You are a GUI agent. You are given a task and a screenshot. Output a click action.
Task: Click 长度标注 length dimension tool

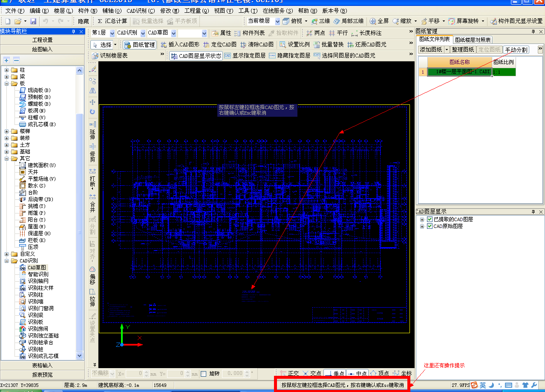pos(366,33)
